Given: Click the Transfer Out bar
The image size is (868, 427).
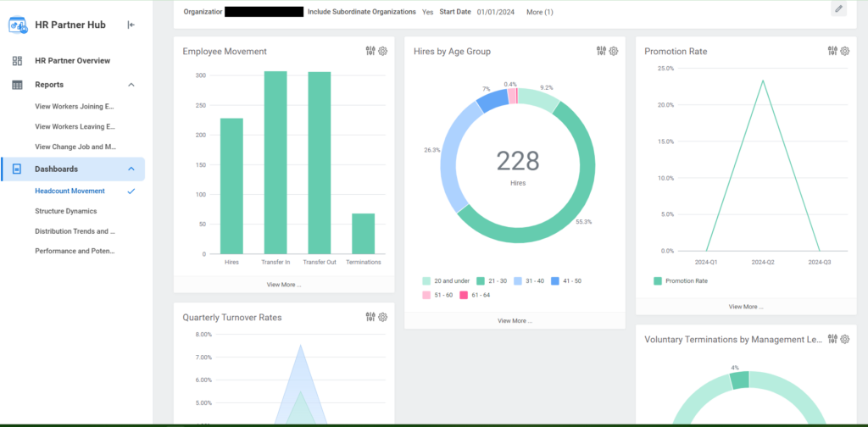Looking at the screenshot, I should pos(320,163).
